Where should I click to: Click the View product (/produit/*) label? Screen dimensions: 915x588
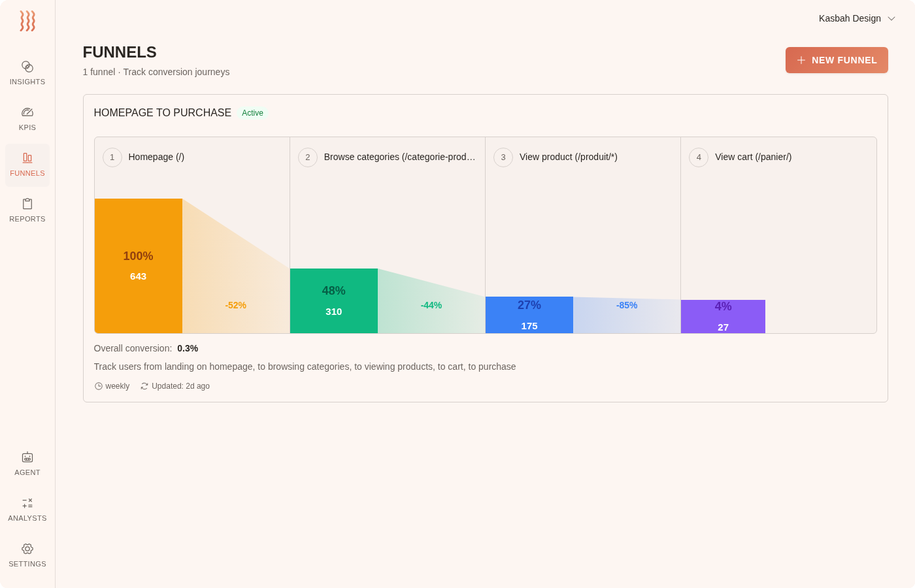click(569, 157)
